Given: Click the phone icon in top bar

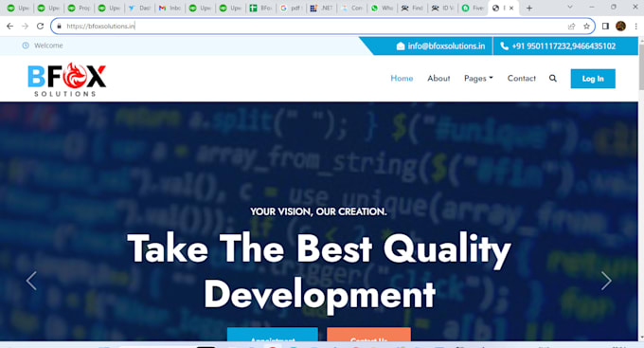Looking at the screenshot, I should 505,46.
